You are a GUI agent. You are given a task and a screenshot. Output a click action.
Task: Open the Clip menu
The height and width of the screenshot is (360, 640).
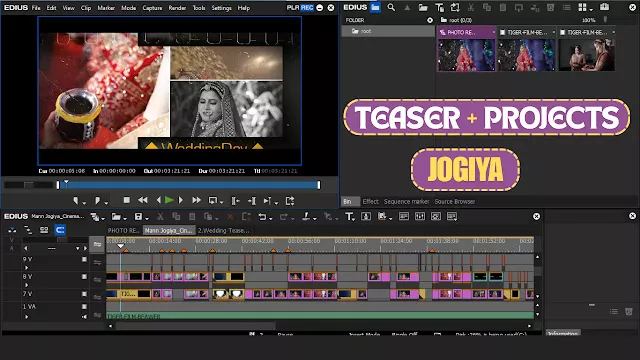86,8
